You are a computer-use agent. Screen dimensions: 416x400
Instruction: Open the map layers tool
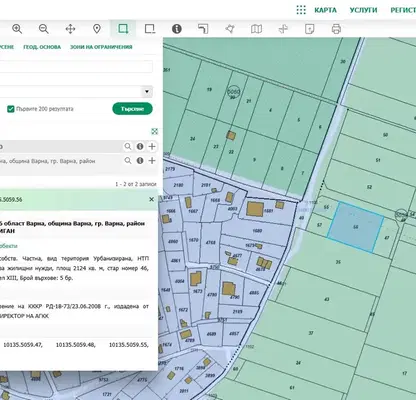[x=256, y=29]
